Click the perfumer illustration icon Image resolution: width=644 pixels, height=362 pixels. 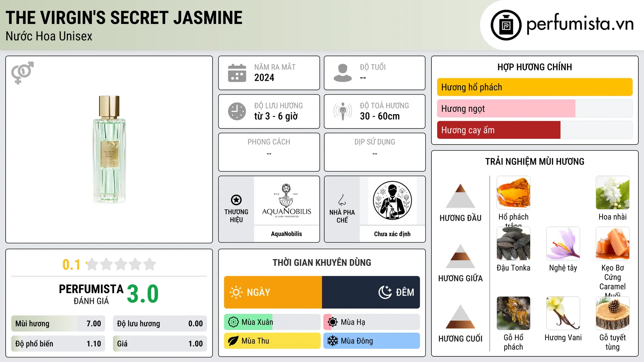[x=392, y=200]
